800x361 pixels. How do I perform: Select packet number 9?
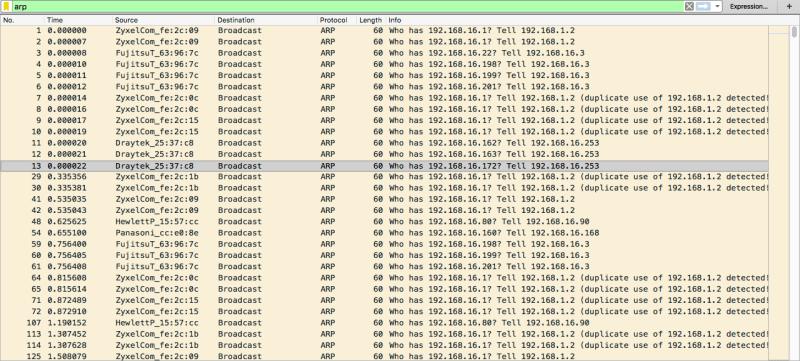click(384, 120)
